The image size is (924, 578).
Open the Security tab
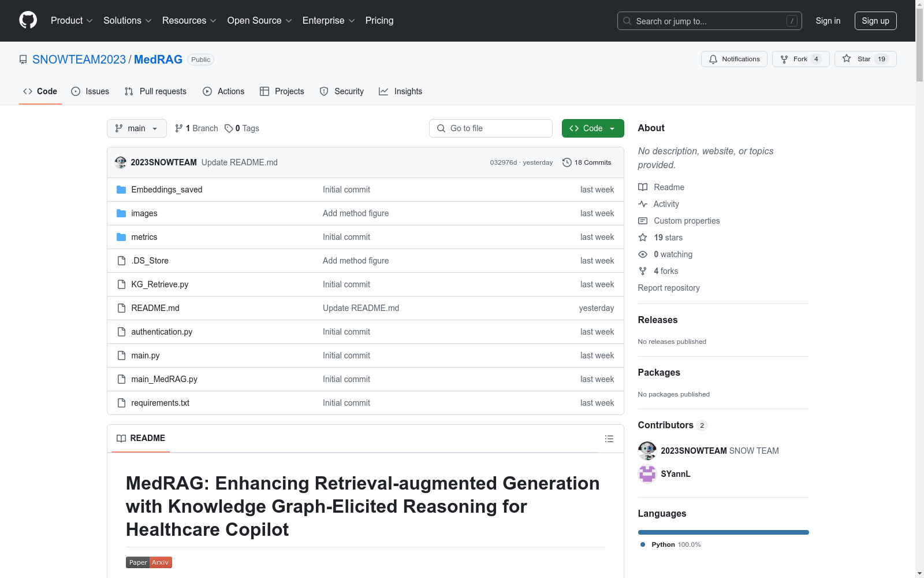click(342, 91)
